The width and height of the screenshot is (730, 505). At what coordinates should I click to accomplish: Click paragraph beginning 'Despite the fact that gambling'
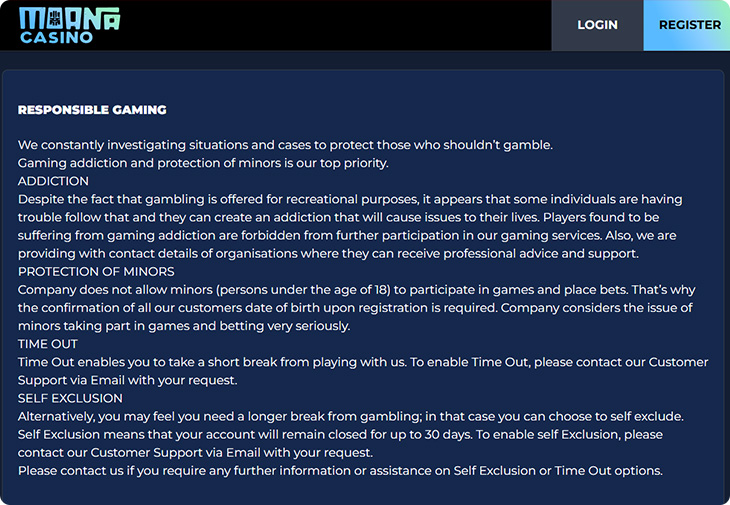click(x=350, y=226)
